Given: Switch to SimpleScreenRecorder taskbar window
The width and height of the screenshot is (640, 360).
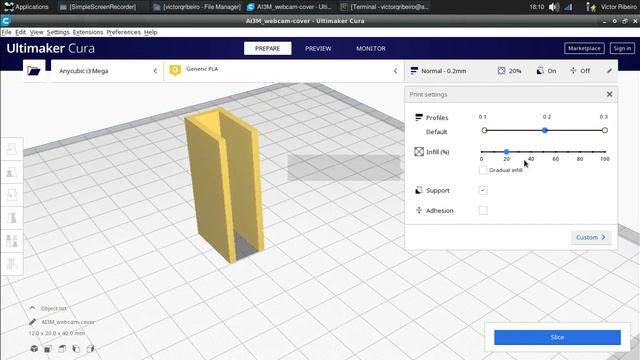Looking at the screenshot, I should 98,7.
